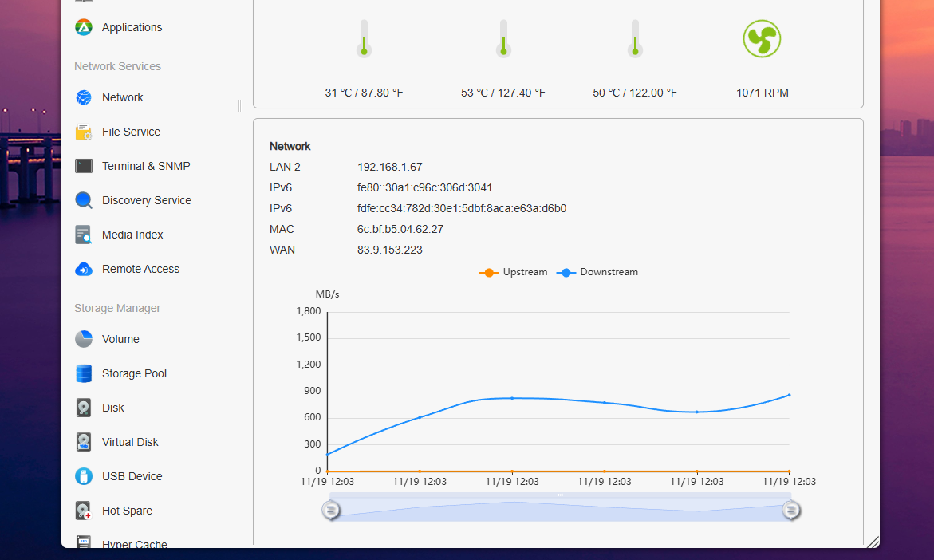Select the Terminal & SNMP icon

pyautogui.click(x=84, y=166)
